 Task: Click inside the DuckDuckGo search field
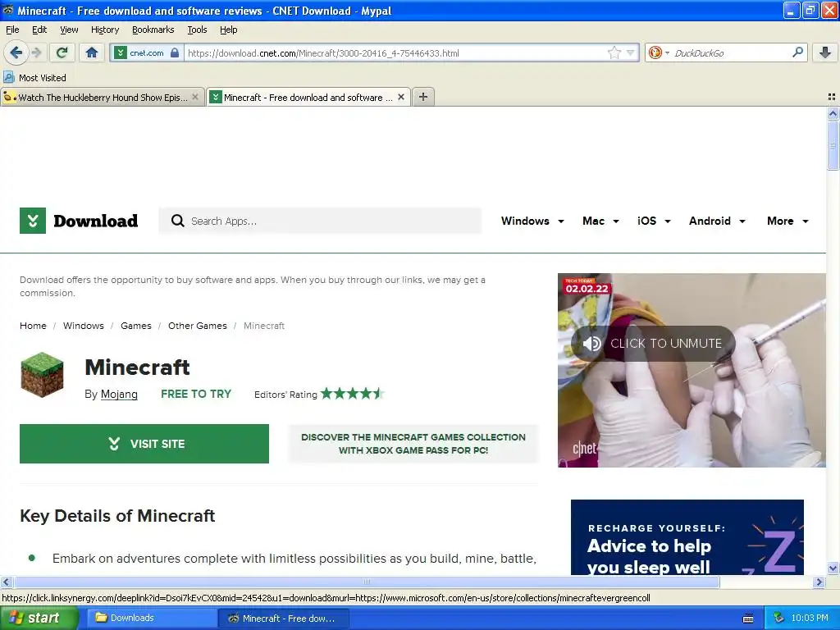(731, 53)
